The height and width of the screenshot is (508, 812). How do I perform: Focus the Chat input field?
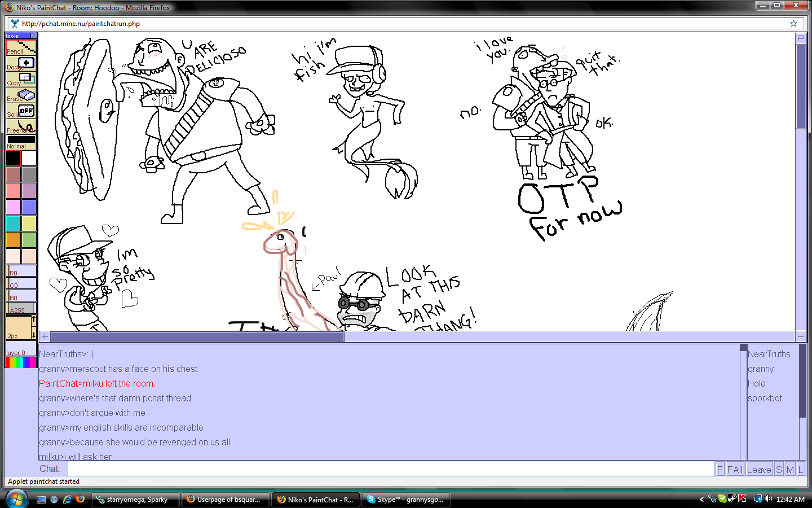click(x=390, y=469)
